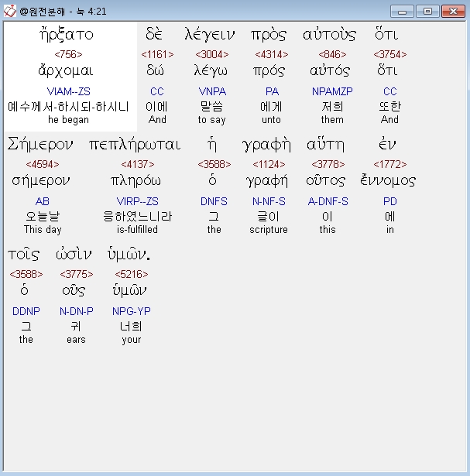This screenshot has width=470, height=476.
Task: Click parsing code N-NF-S
Action: coord(269,201)
